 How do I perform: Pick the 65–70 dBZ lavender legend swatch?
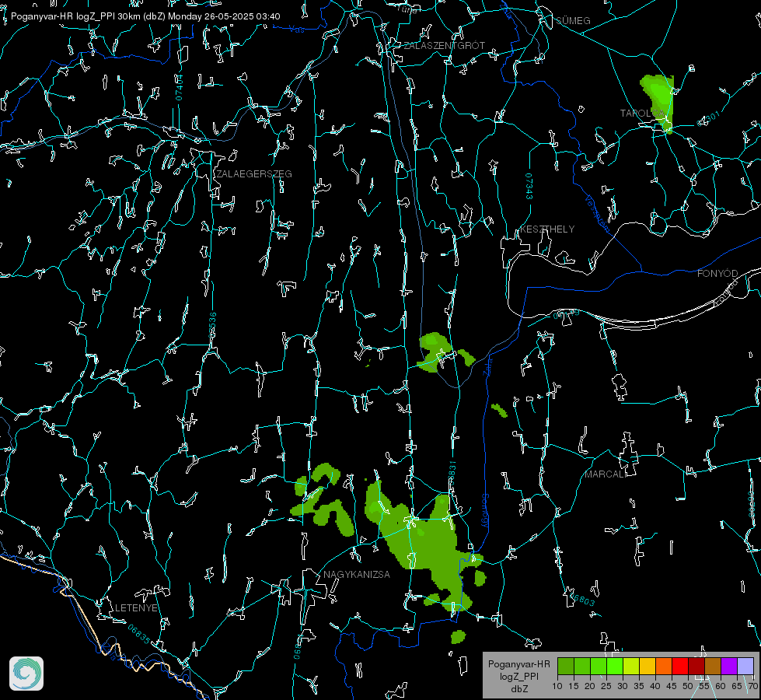tap(745, 666)
